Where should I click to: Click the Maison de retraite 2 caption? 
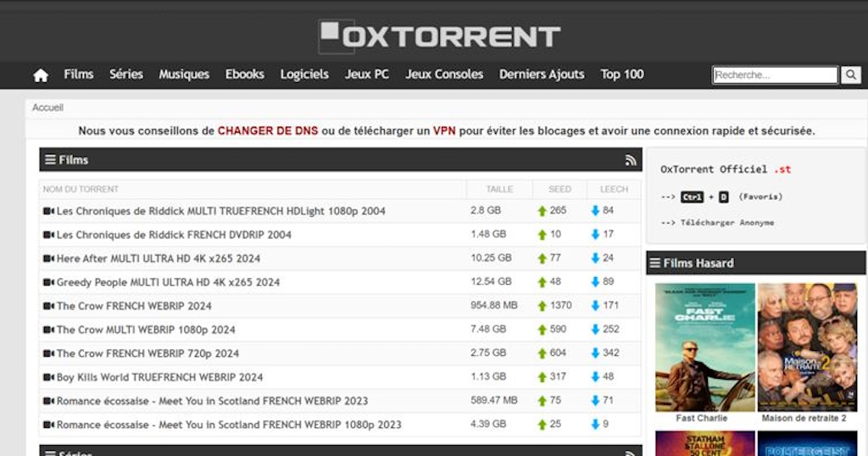[x=804, y=419]
